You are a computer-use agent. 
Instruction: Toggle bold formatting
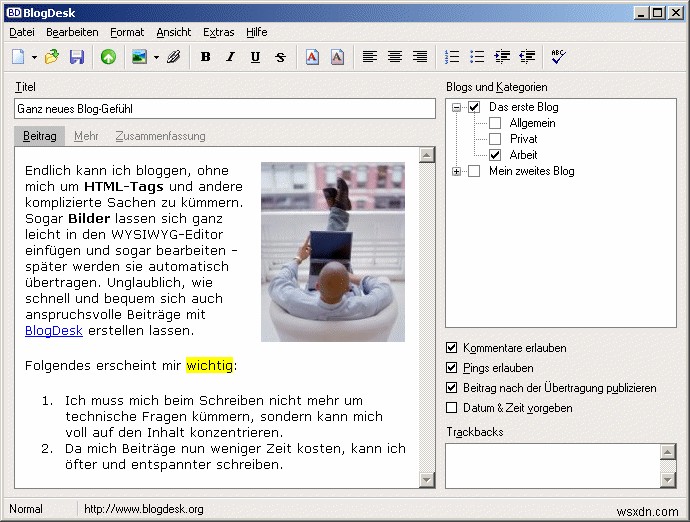(x=206, y=57)
